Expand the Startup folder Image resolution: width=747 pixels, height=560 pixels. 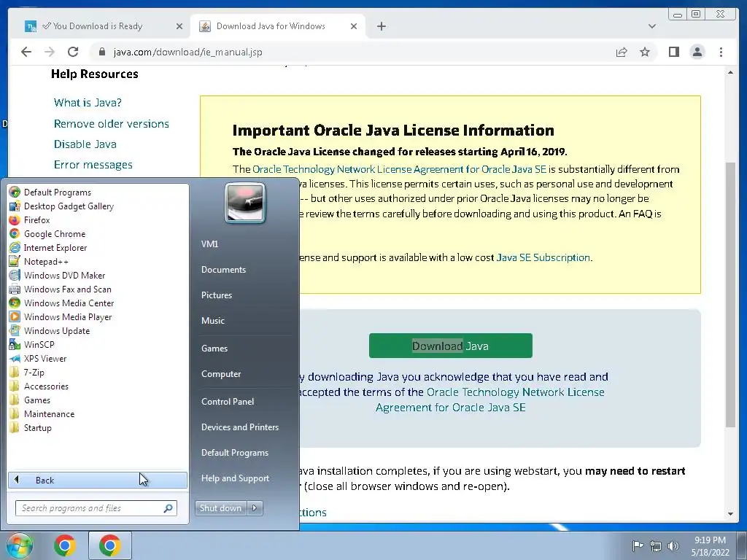[38, 427]
